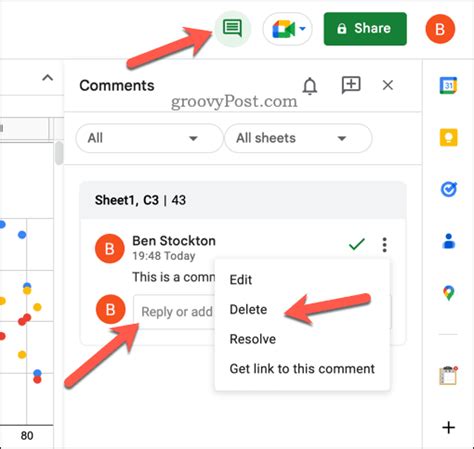Image resolution: width=474 pixels, height=449 pixels.
Task: Open Google Maps in side panel
Action: [449, 293]
